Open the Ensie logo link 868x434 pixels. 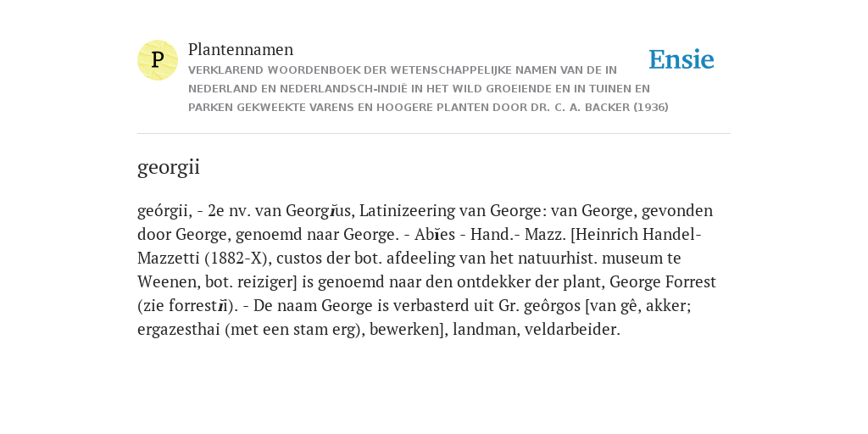click(682, 59)
